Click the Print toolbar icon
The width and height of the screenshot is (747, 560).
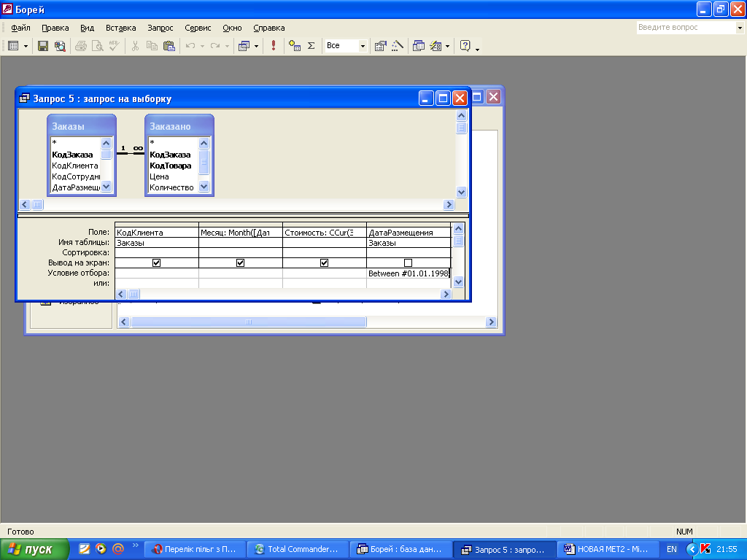[81, 46]
